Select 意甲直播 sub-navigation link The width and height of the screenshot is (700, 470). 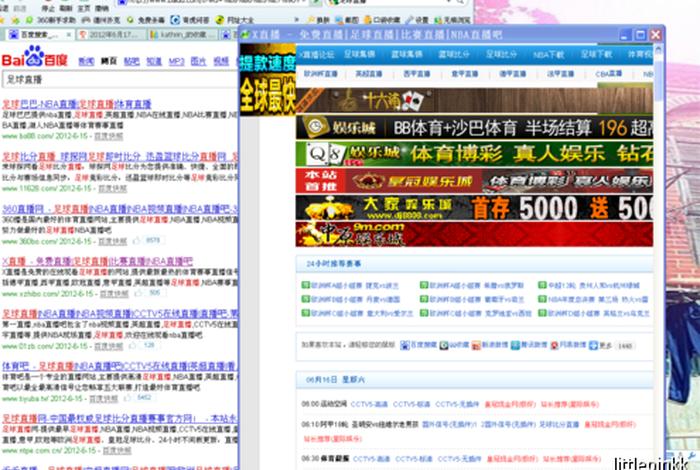(x=465, y=74)
